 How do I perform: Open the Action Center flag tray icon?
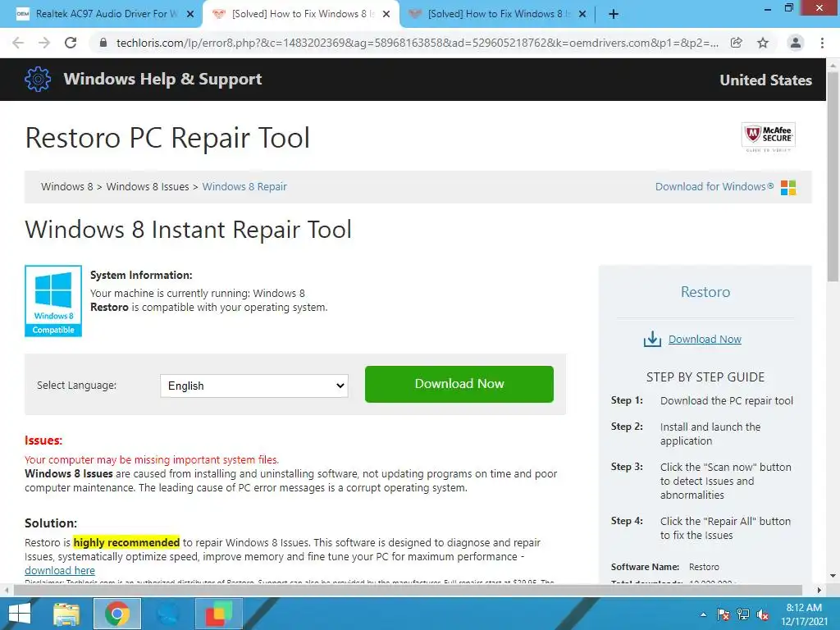pyautogui.click(x=724, y=614)
